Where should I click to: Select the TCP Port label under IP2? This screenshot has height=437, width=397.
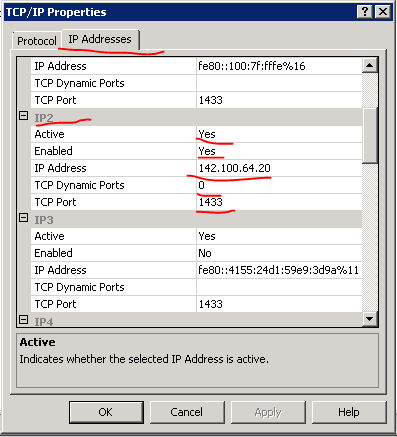coord(55,202)
